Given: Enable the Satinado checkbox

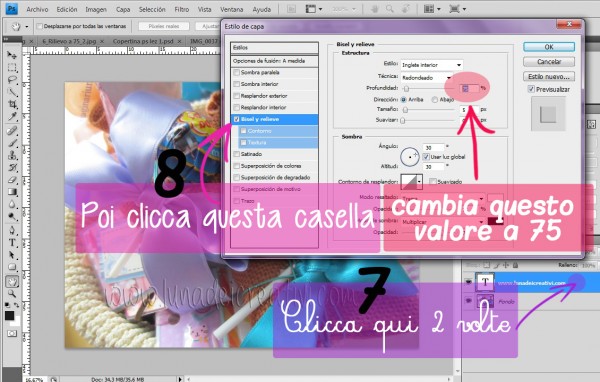Looking at the screenshot, I should pyautogui.click(x=236, y=154).
